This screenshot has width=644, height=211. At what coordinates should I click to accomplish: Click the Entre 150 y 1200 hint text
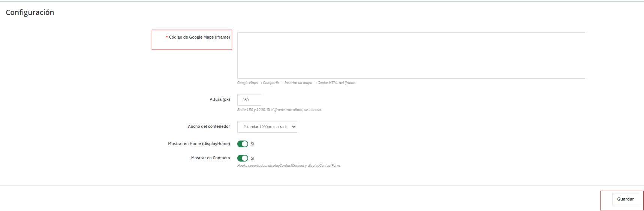point(279,110)
